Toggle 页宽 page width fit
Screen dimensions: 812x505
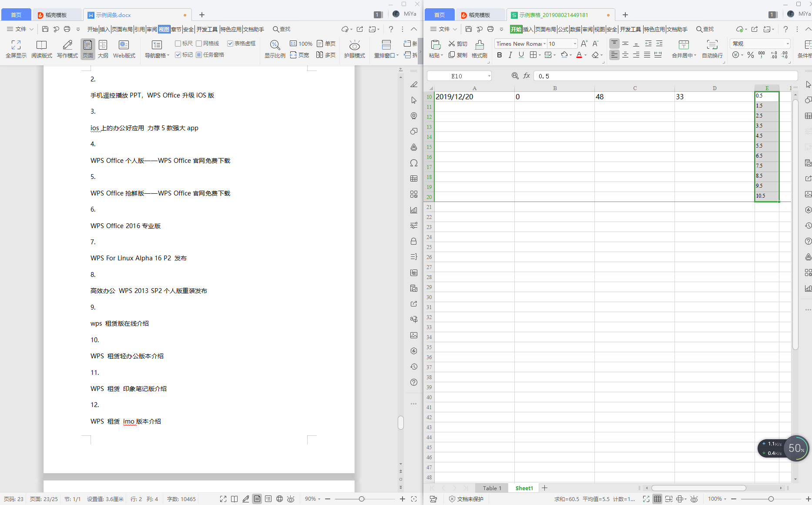point(299,55)
